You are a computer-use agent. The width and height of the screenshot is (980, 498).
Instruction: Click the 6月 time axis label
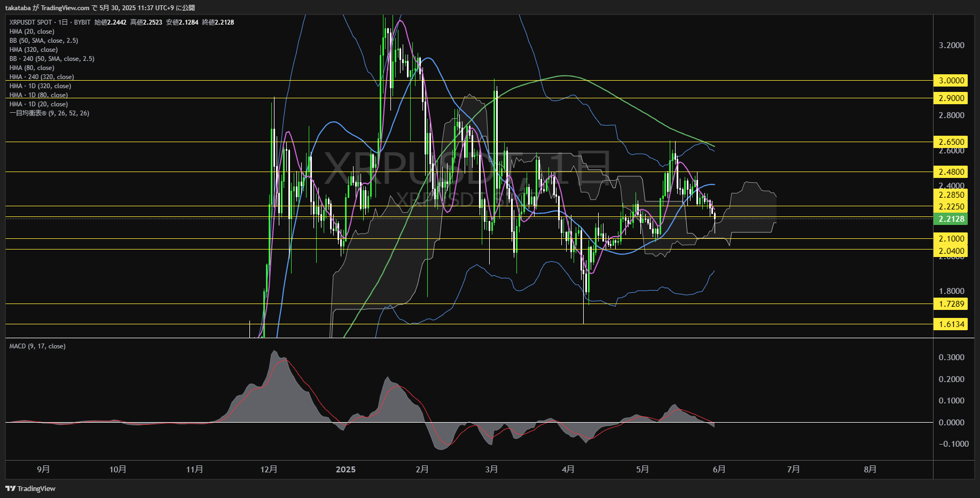click(719, 469)
